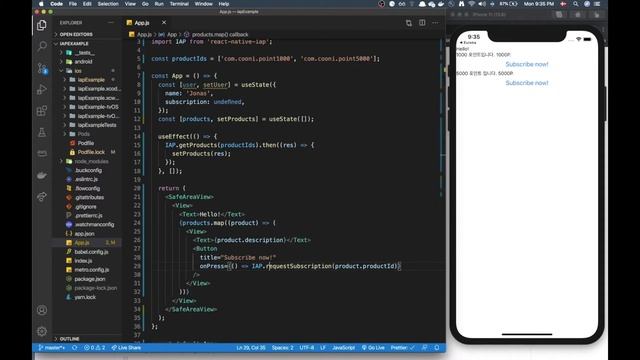
Task: Split the editor to the right
Action: (x=422, y=23)
